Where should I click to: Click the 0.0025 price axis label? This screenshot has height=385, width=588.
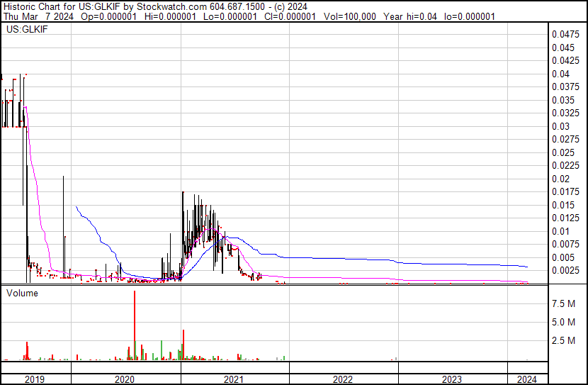(x=565, y=270)
